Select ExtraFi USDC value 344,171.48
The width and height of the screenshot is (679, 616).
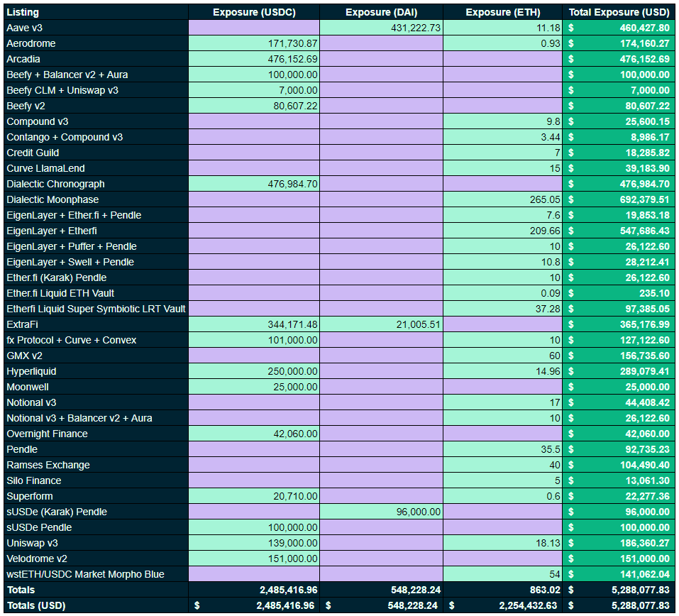[x=254, y=324]
